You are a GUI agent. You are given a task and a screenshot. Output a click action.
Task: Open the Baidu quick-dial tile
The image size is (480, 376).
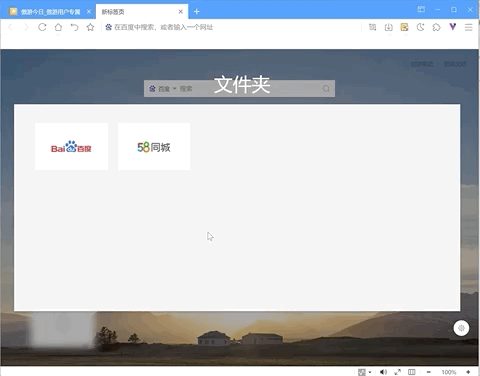pyautogui.click(x=71, y=147)
